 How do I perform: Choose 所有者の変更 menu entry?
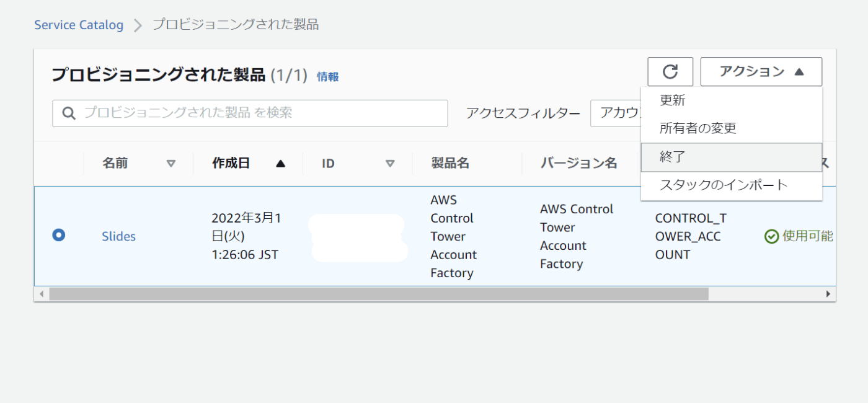point(732,128)
